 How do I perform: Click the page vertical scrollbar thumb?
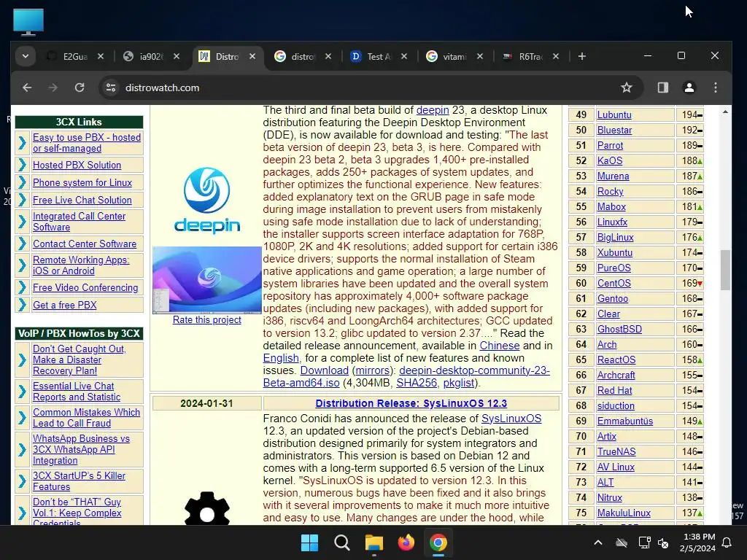click(725, 270)
